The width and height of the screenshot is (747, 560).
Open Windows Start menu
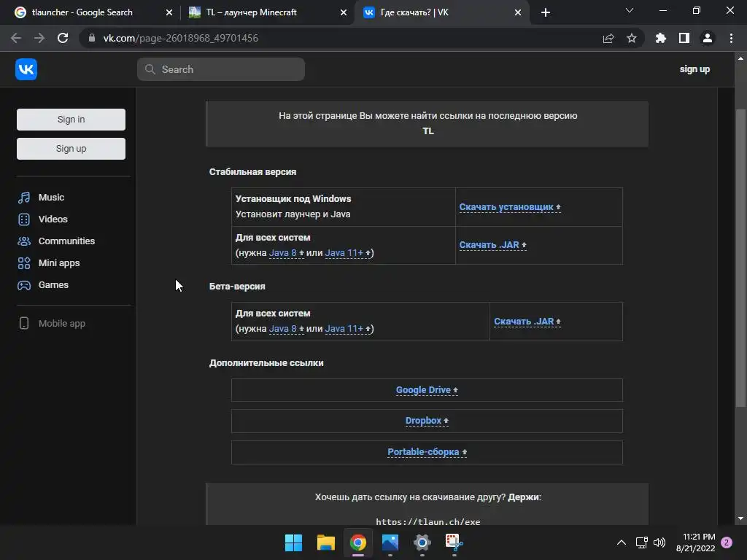293,542
